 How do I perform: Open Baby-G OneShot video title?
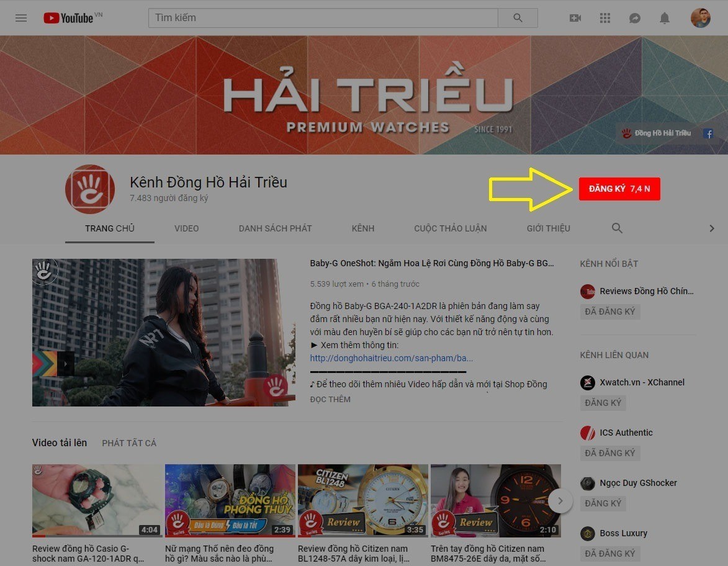[432, 263]
